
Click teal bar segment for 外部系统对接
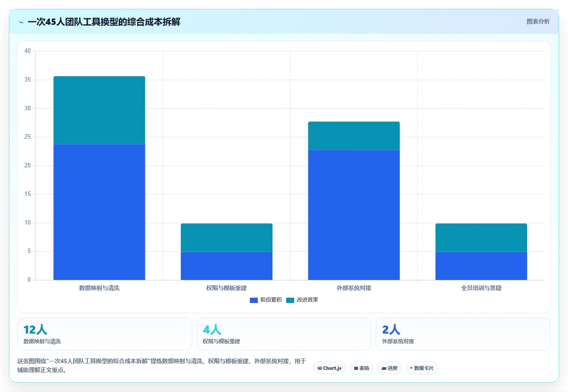click(354, 136)
